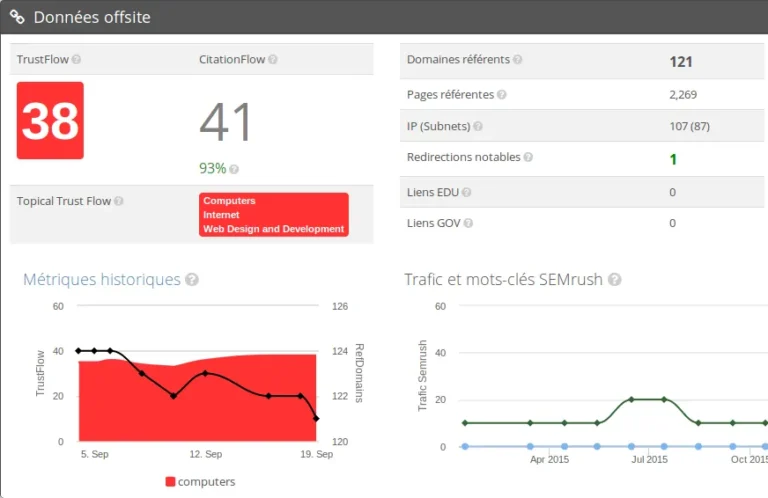Click the 5. Sep date axis label
This screenshot has width=768, height=498.
[x=95, y=454]
